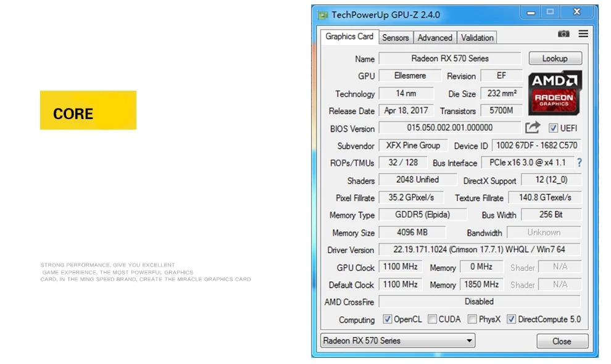Viewport: 611px width, 364px height.
Task: Click the DirectX Support field 12 (12_0)
Action: click(x=551, y=180)
